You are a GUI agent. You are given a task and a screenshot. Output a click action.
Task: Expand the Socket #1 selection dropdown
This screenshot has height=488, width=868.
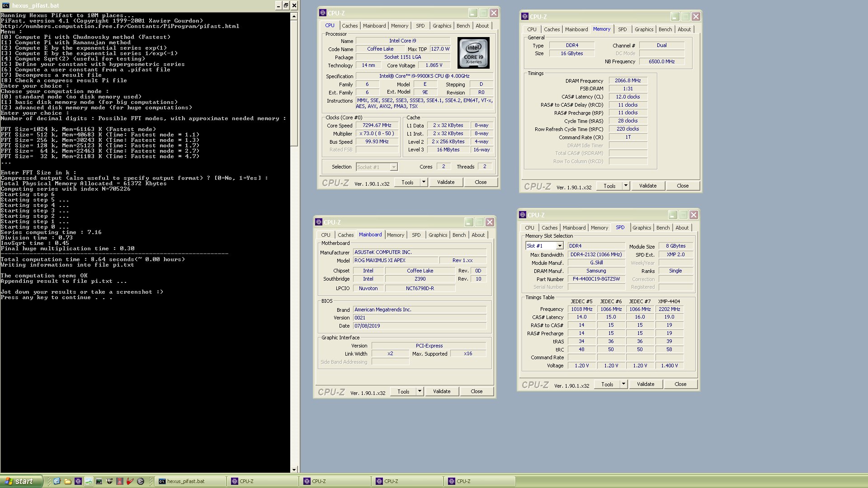click(x=394, y=167)
